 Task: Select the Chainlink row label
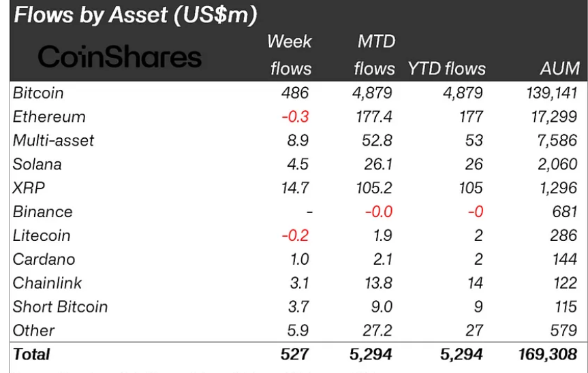[x=46, y=283]
